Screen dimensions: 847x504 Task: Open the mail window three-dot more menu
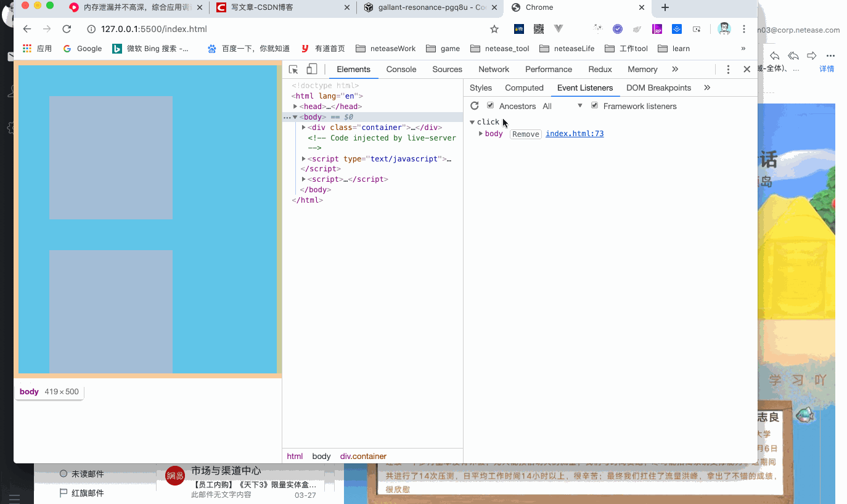coord(830,55)
